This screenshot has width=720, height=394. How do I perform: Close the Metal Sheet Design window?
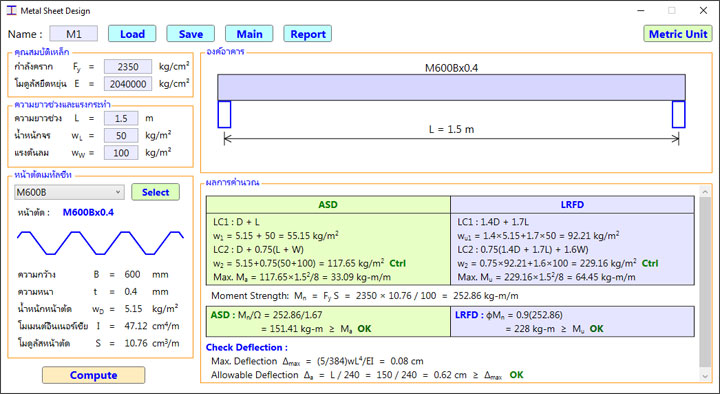tap(703, 11)
